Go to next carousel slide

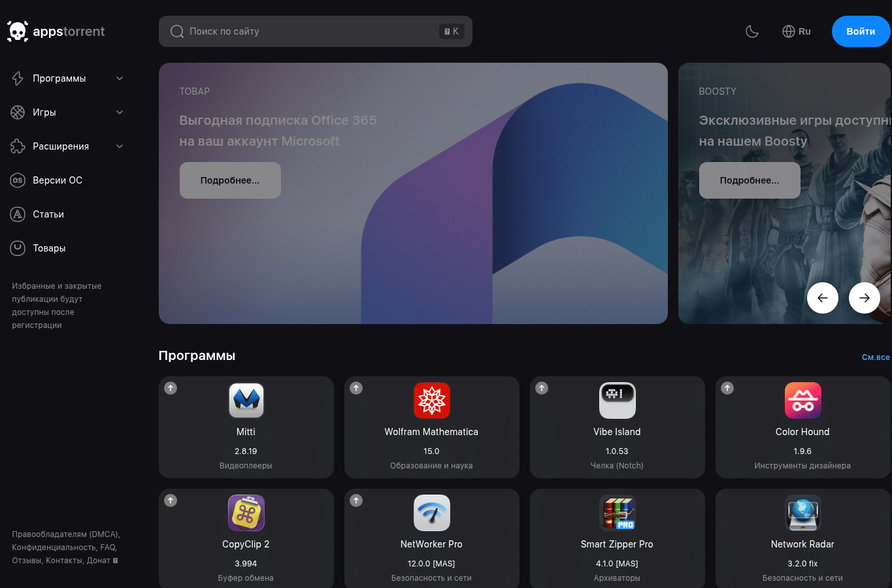coord(865,298)
